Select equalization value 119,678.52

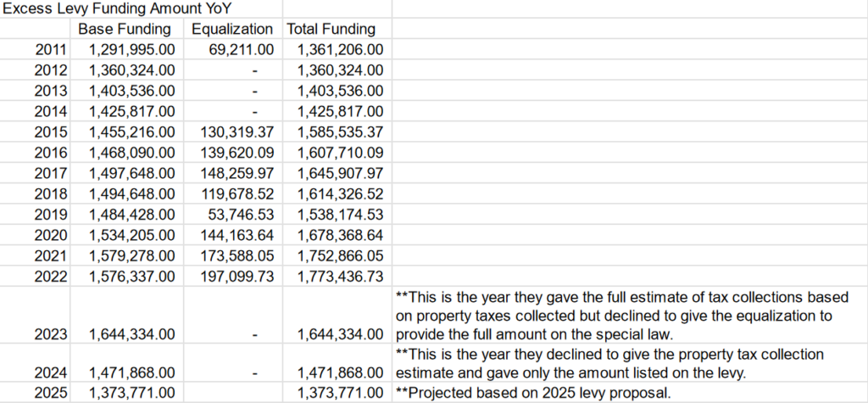(237, 194)
